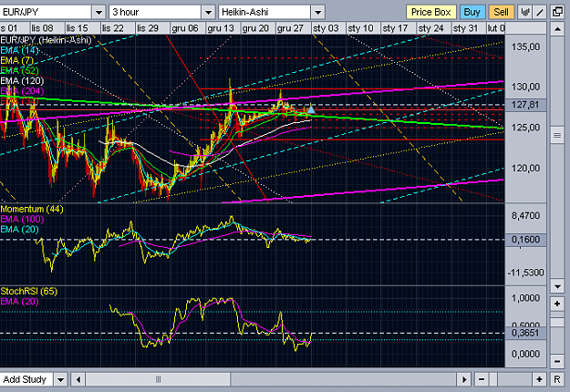The image size is (570, 392).
Task: Click the 127,81 current price label
Action: coord(525,105)
